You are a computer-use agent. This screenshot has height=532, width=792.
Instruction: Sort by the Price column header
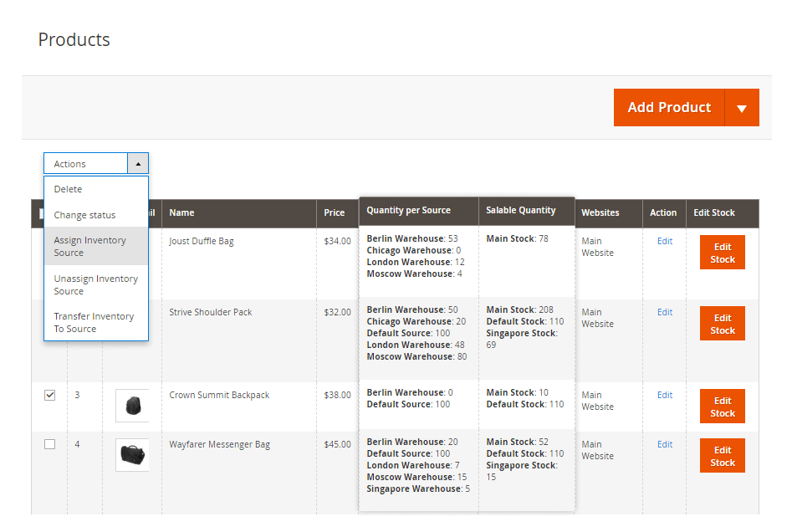pyautogui.click(x=334, y=212)
